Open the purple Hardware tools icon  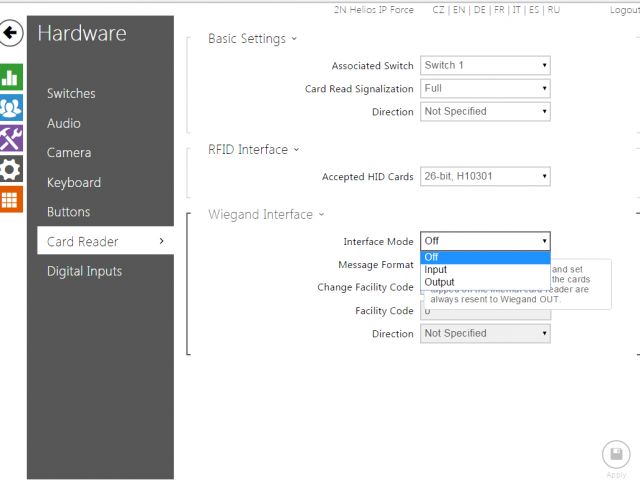tap(11, 138)
